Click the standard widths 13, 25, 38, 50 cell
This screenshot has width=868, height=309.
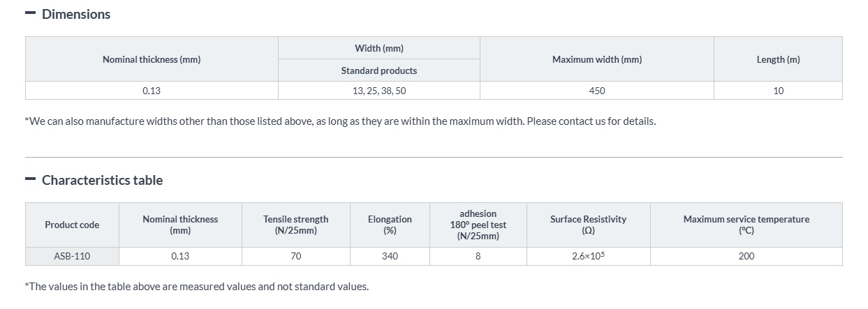pos(378,91)
